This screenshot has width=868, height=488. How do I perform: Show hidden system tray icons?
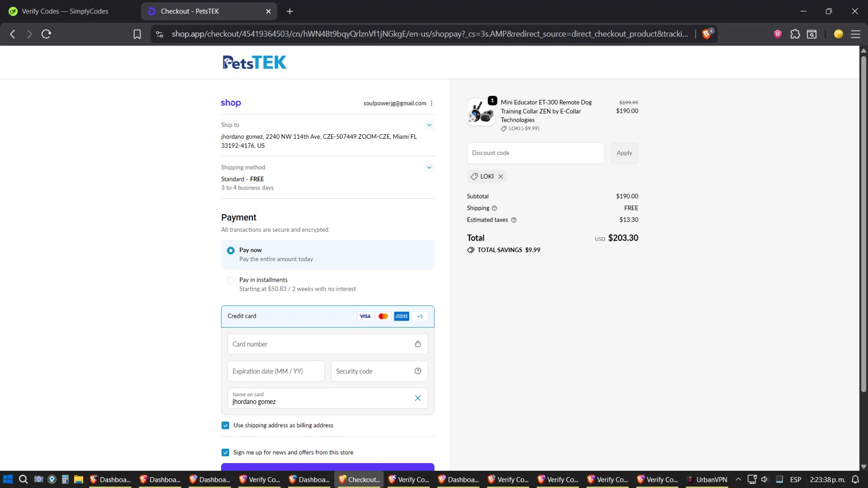(x=738, y=479)
